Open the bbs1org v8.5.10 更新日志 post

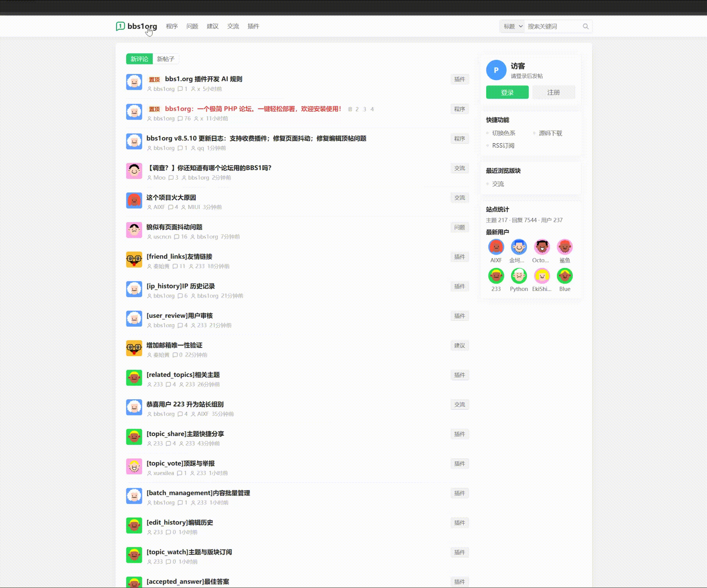click(256, 138)
